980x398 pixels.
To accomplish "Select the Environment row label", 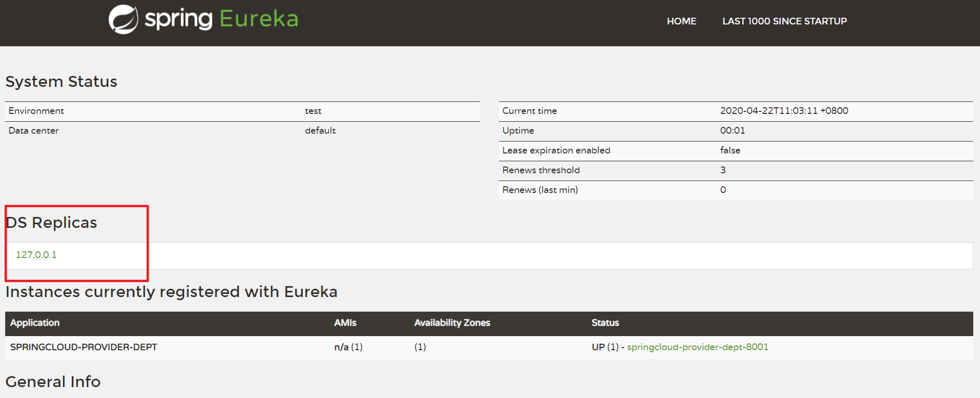I will click(x=36, y=111).
